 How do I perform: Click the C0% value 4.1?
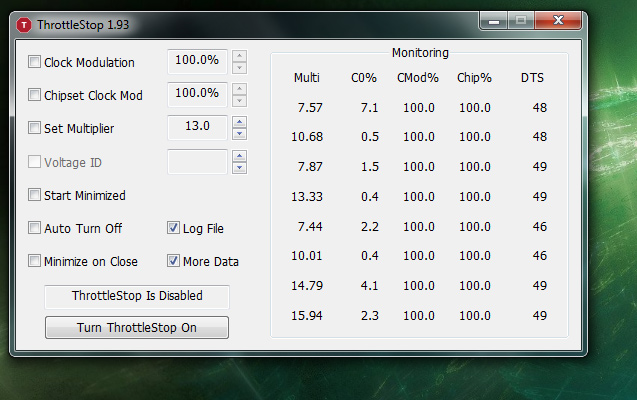point(370,285)
